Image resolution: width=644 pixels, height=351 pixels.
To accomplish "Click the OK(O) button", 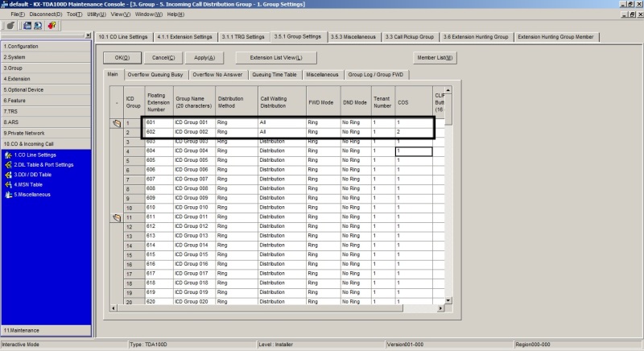I will [x=122, y=58].
